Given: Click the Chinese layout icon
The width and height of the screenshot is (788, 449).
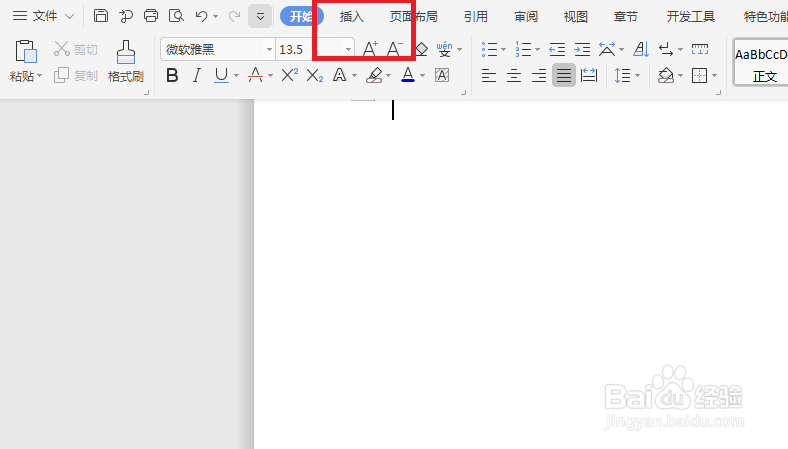Looking at the screenshot, I should 607,49.
